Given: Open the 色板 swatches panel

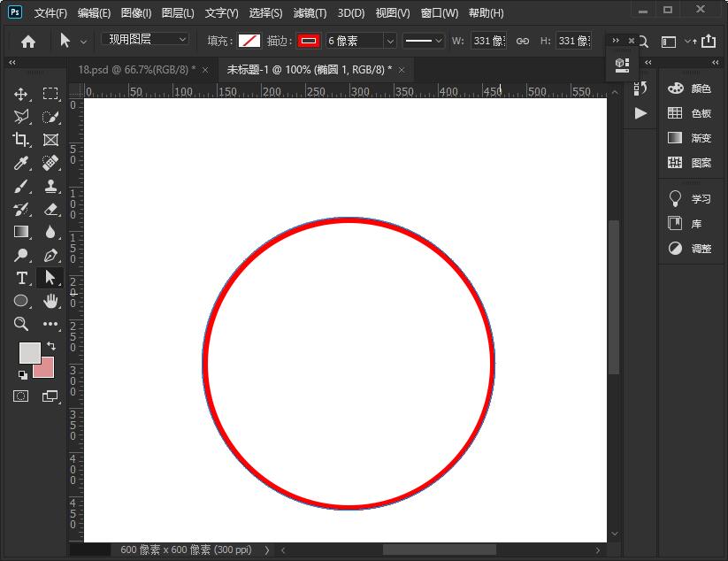Looking at the screenshot, I should pyautogui.click(x=698, y=112).
